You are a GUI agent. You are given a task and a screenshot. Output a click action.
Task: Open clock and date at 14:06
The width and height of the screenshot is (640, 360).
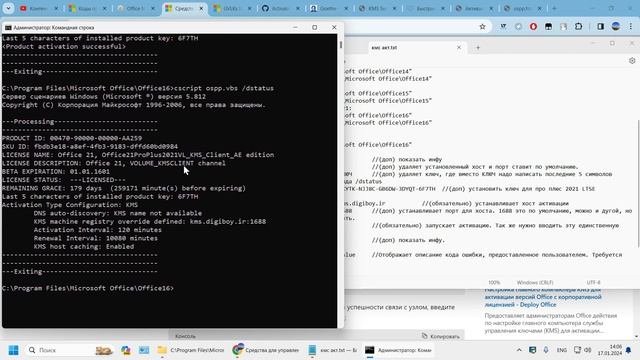tap(610, 350)
